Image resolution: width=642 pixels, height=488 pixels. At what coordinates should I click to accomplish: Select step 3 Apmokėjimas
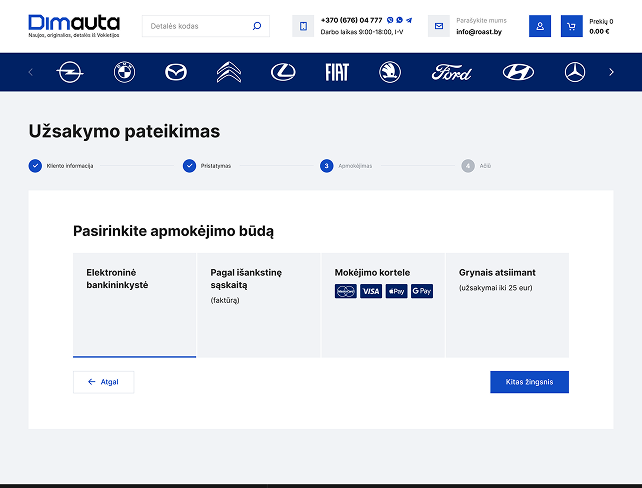(x=346, y=166)
